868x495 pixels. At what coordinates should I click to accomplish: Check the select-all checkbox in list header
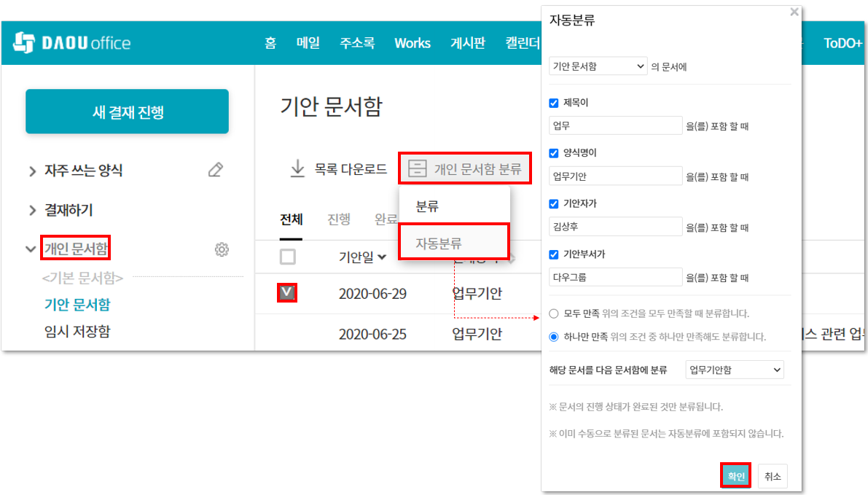tap(288, 257)
